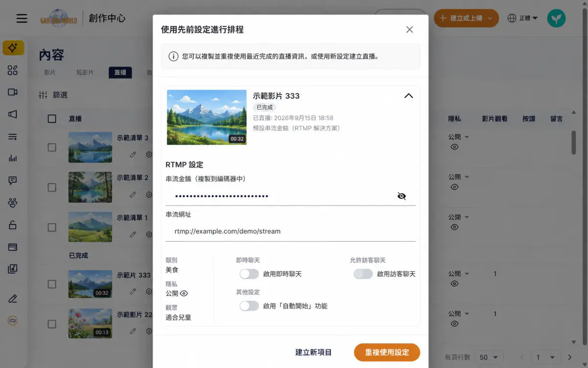588x368 pixels.
Task: Open the 建立或上傳 dropdown
Action: pos(466,18)
